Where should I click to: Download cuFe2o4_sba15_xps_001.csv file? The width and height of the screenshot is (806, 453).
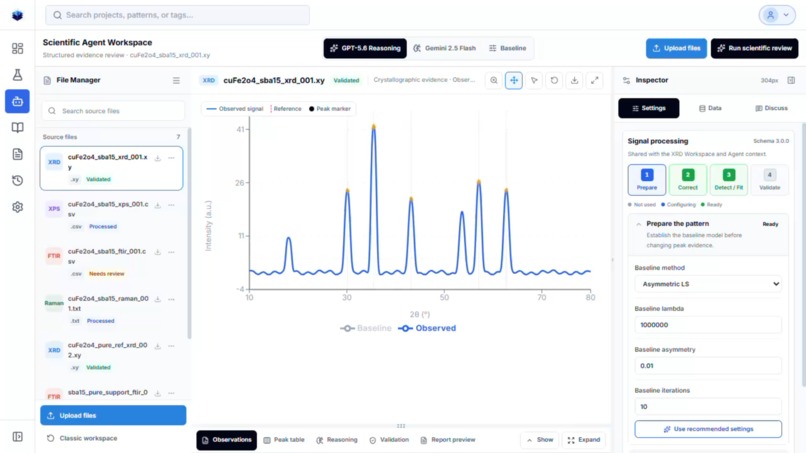click(x=158, y=205)
